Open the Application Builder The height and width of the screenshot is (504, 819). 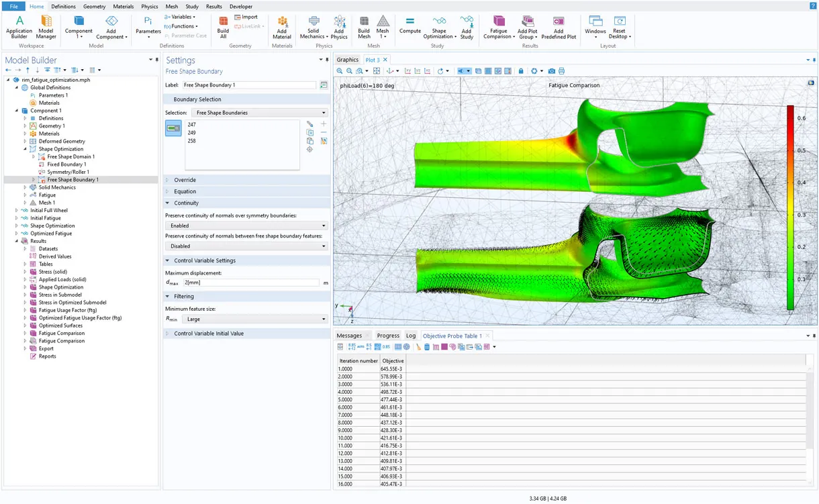click(x=19, y=26)
